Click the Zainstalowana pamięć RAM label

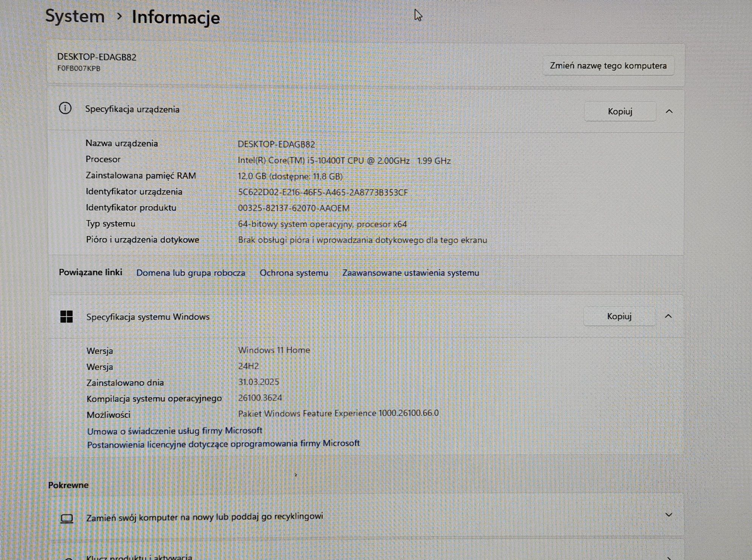[141, 176]
